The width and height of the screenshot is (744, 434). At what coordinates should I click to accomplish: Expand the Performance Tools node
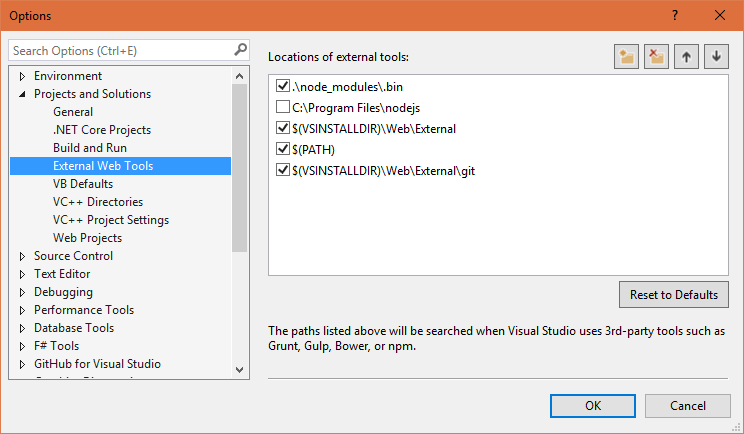coord(22,310)
